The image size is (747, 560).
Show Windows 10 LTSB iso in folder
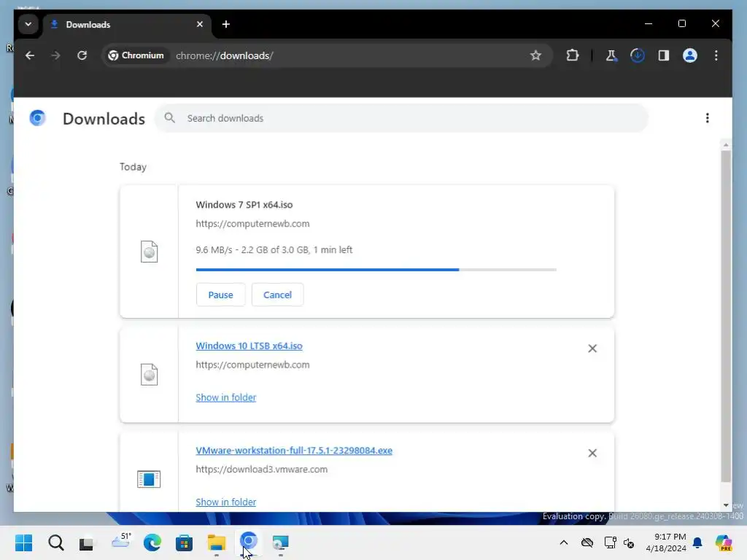pyautogui.click(x=226, y=397)
